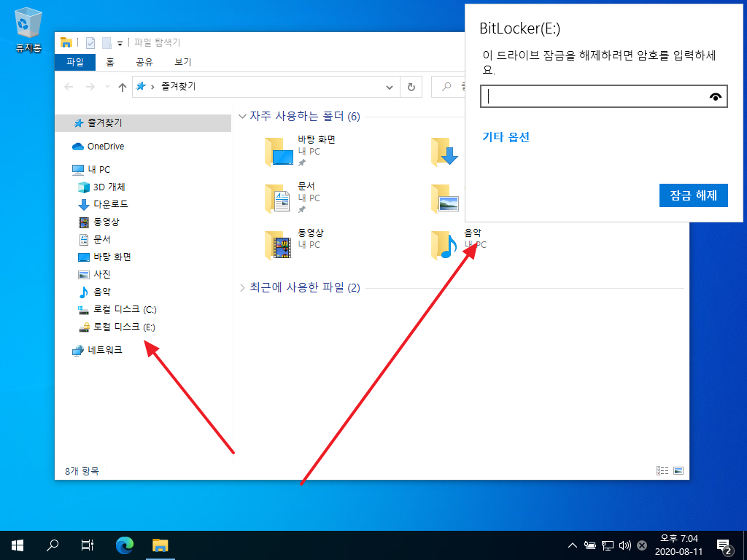Click the Properties icon in quick access toolbar

90,43
